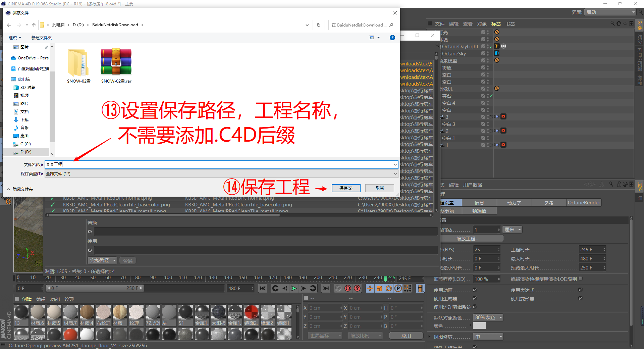Click the point level animation dots icon
Screen dimensions: 644x349
[407, 288]
